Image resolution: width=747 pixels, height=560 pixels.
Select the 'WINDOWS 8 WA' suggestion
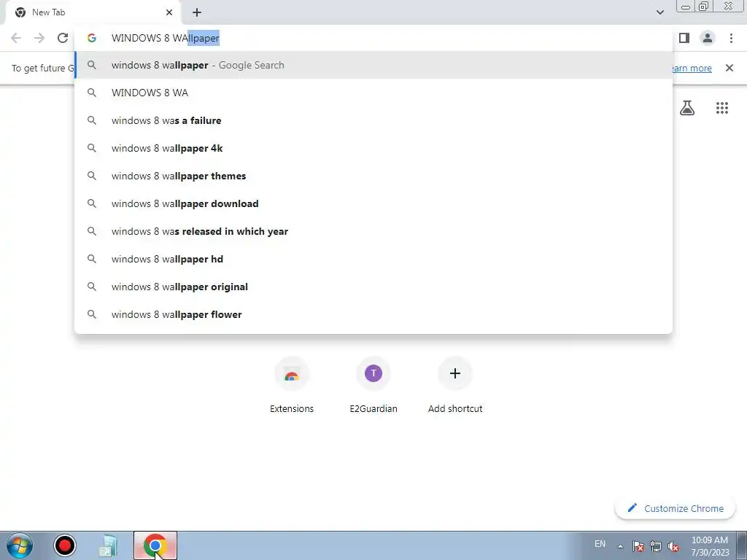click(373, 93)
